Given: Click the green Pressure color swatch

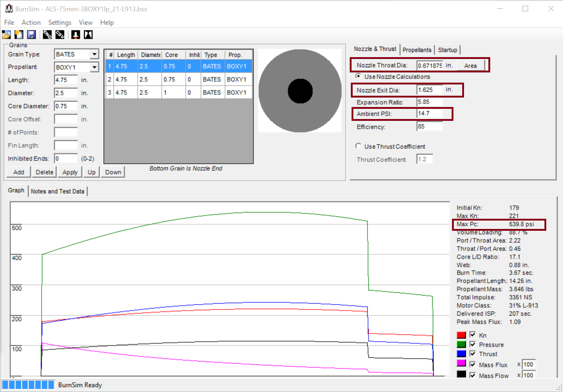Looking at the screenshot, I should click(x=461, y=344).
